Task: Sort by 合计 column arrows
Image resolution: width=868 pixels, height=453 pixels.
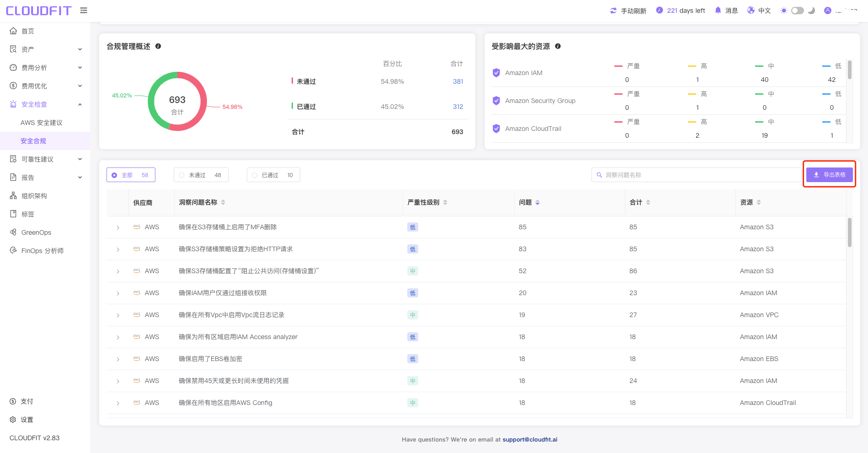Action: (x=648, y=202)
